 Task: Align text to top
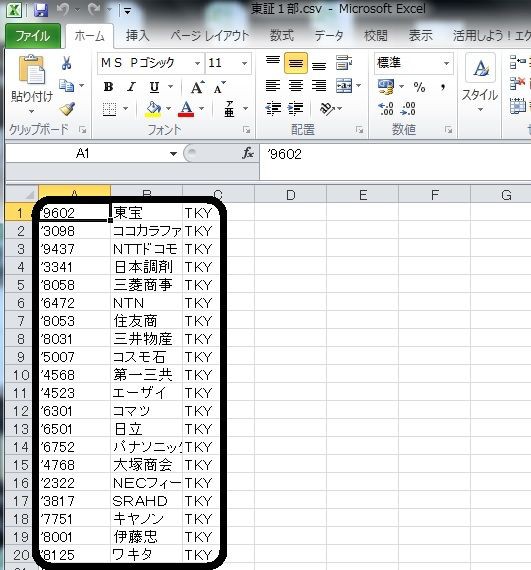(x=273, y=62)
